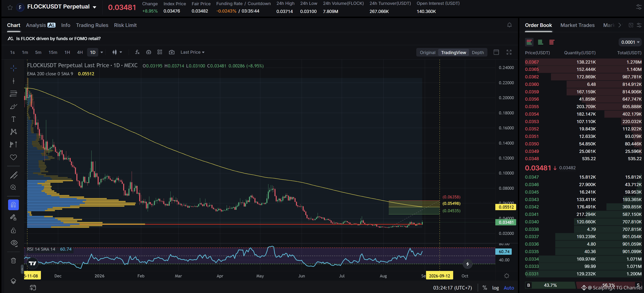Select the 4H timeframe
This screenshot has height=293, width=644.
pyautogui.click(x=80, y=52)
